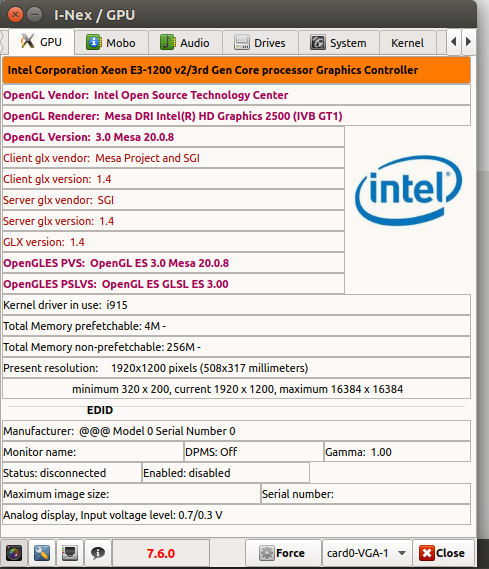This screenshot has width=489, height=569.
Task: Click the screenshot icon in bottom toolbar
Action: (14, 553)
